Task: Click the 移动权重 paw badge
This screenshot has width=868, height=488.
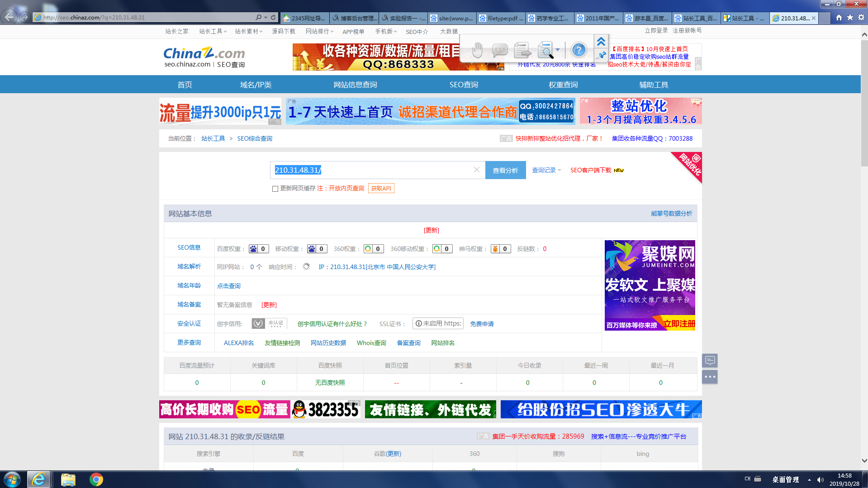Action: pos(317,249)
